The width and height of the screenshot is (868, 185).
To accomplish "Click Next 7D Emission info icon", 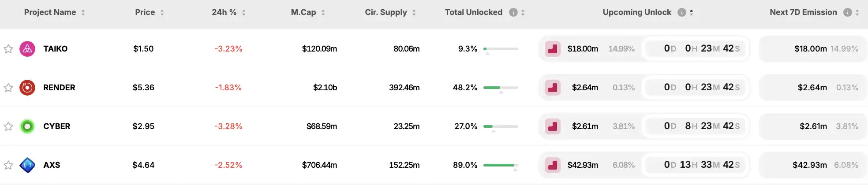I will 847,12.
